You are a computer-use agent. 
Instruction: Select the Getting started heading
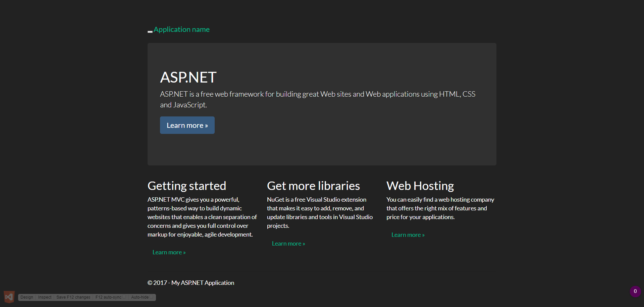(187, 186)
